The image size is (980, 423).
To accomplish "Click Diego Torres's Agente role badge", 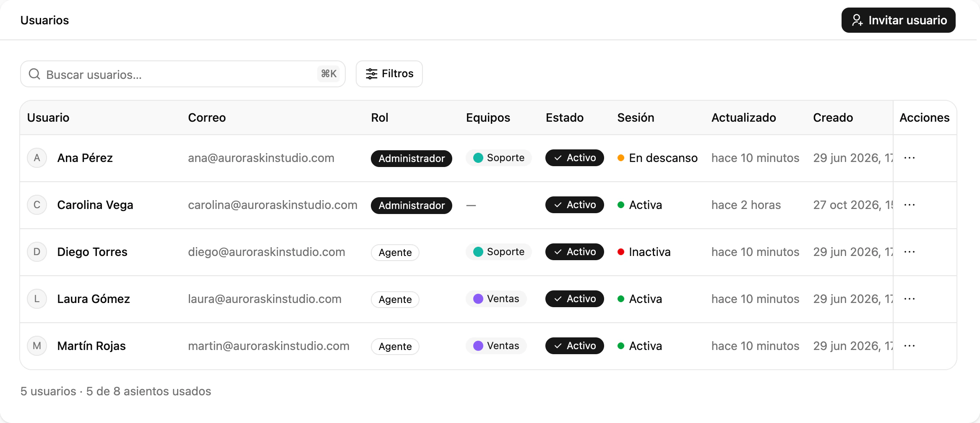I will (395, 252).
